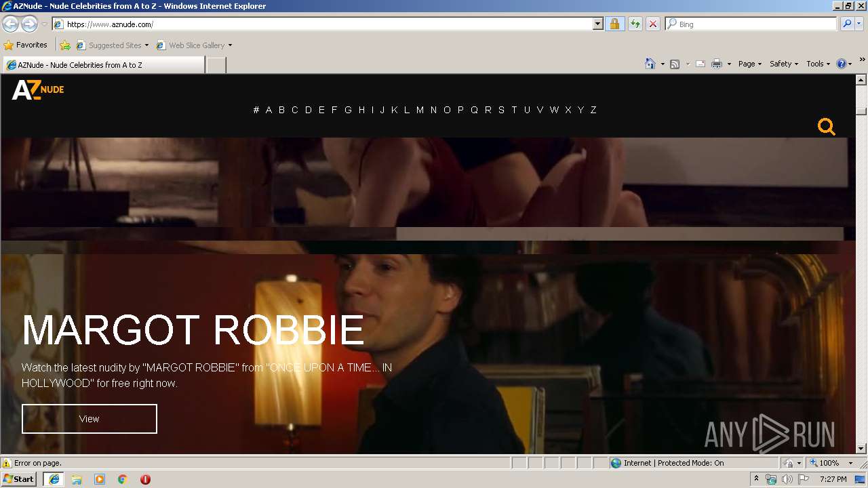The height and width of the screenshot is (488, 868).
Task: Select letter Z in the index
Action: coord(593,110)
